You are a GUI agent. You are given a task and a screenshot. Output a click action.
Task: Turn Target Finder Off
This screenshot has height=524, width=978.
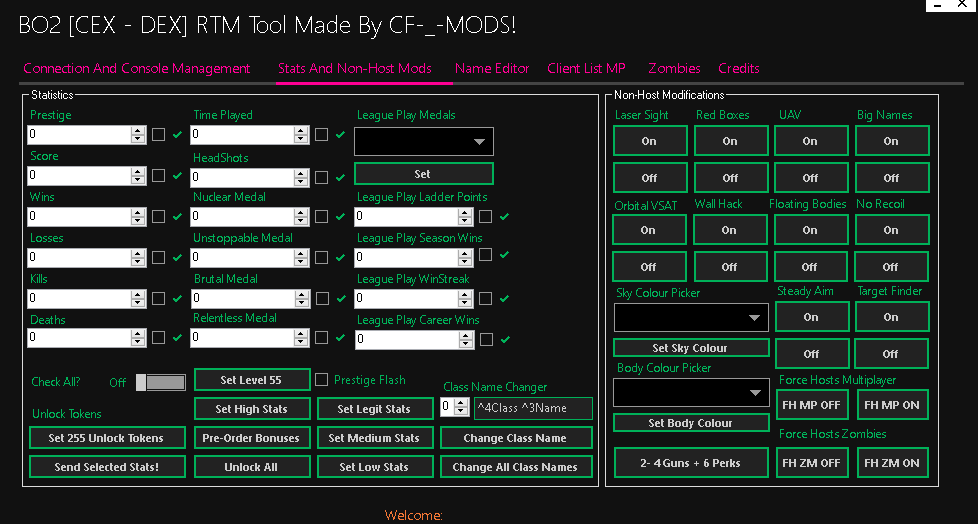pyautogui.click(x=891, y=354)
